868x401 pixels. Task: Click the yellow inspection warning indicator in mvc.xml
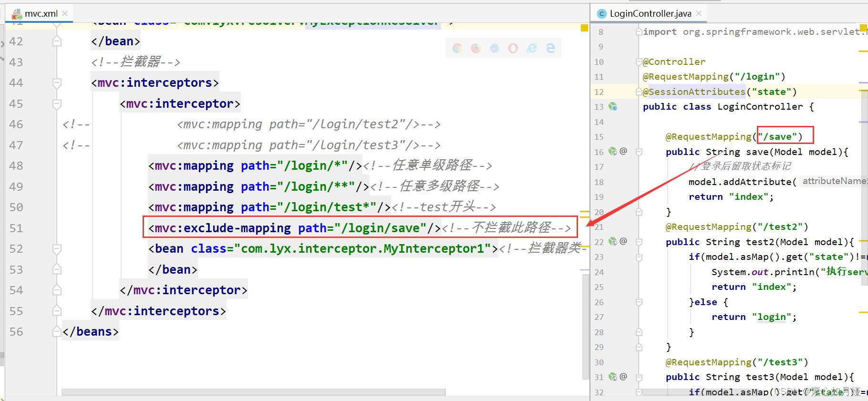584,28
